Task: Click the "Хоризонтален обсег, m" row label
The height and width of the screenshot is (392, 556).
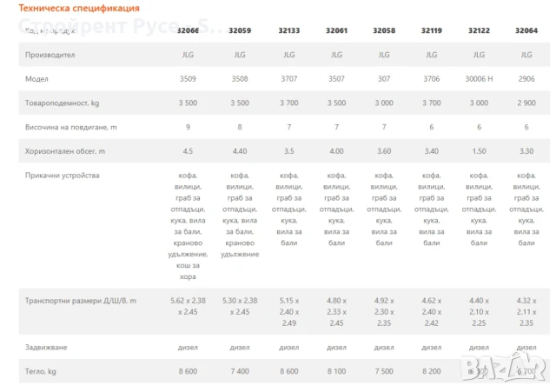Action: pyautogui.click(x=65, y=151)
